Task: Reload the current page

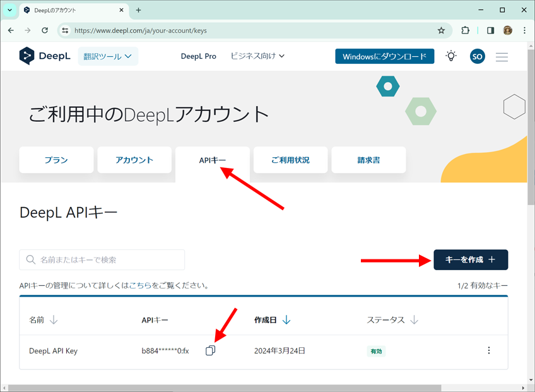Action: tap(44, 30)
